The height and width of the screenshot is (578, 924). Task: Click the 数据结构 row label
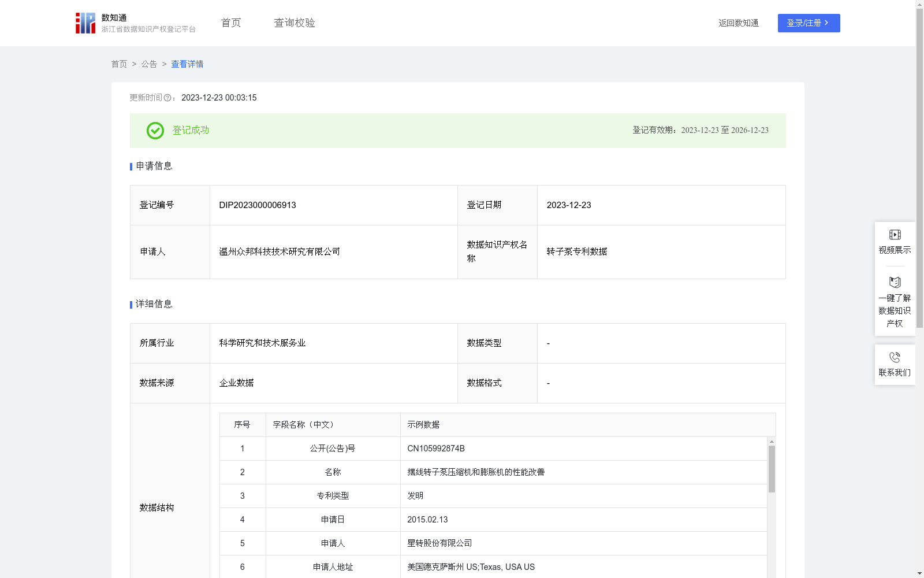tap(157, 508)
